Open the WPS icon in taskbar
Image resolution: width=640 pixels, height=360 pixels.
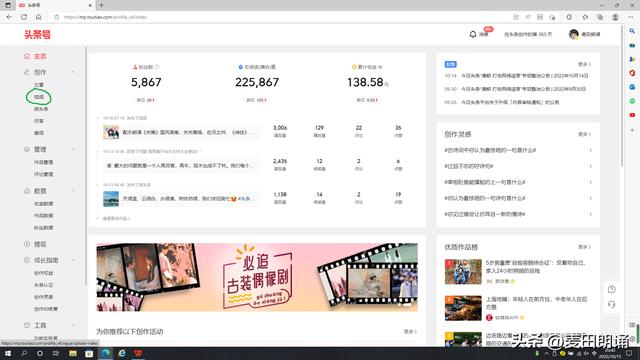138,353
